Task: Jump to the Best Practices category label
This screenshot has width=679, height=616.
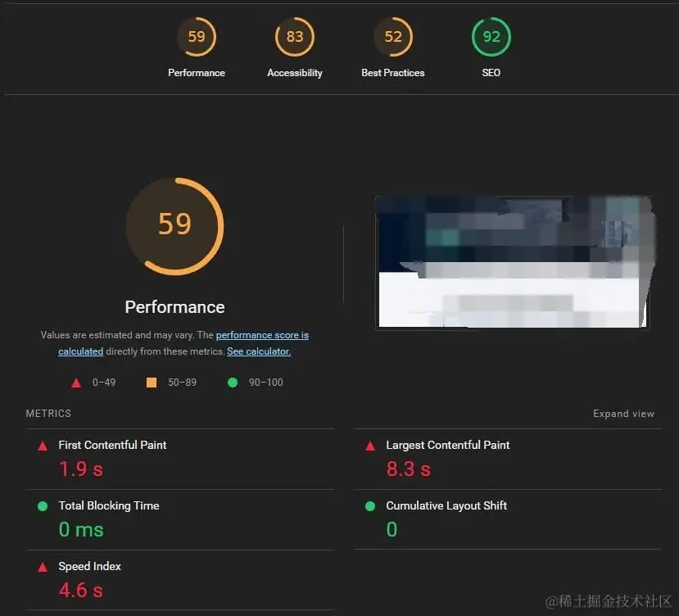Action: [x=393, y=73]
